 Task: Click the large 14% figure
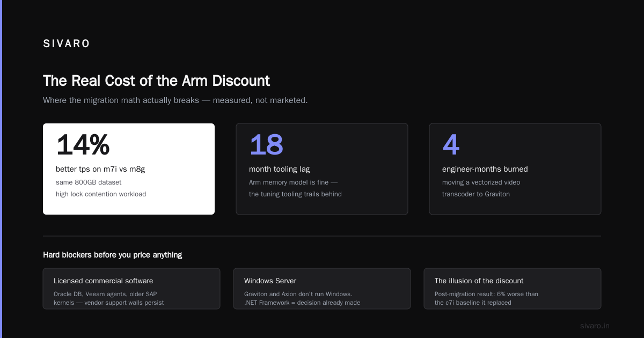(83, 145)
